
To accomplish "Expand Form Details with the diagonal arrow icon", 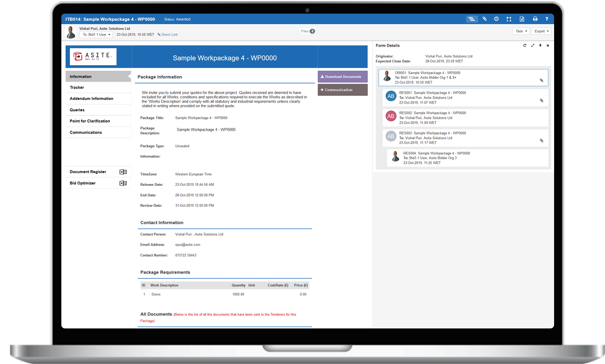I will point(533,45).
